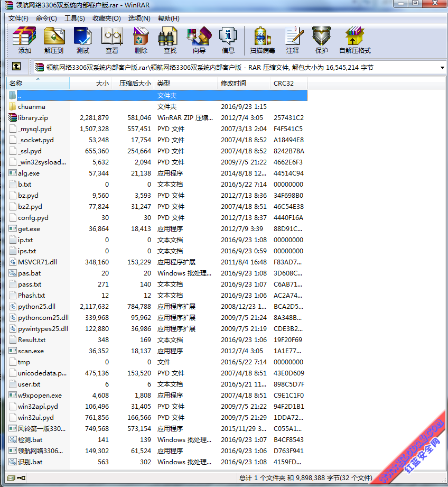Click the status bar drive icon
The height and width of the screenshot is (487, 448).
point(11,477)
